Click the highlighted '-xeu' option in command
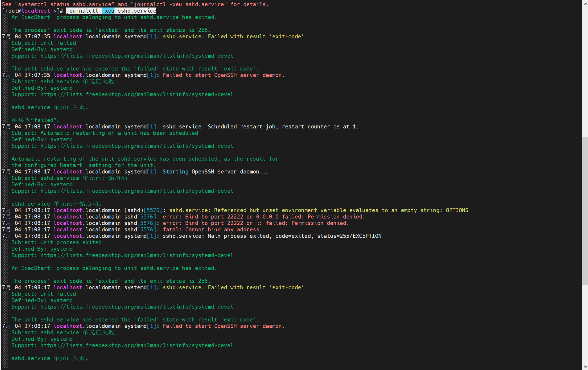The image size is (588, 370). [108, 11]
